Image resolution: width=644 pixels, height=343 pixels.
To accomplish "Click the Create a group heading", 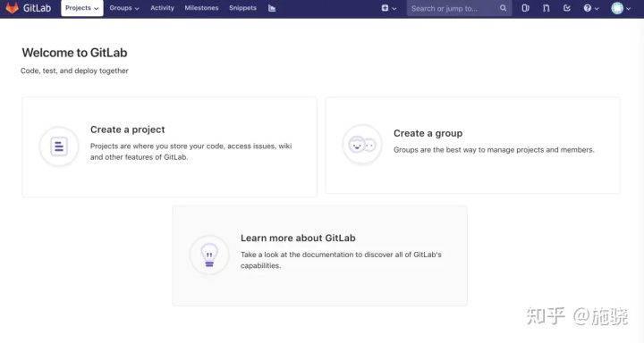I will pyautogui.click(x=428, y=133).
